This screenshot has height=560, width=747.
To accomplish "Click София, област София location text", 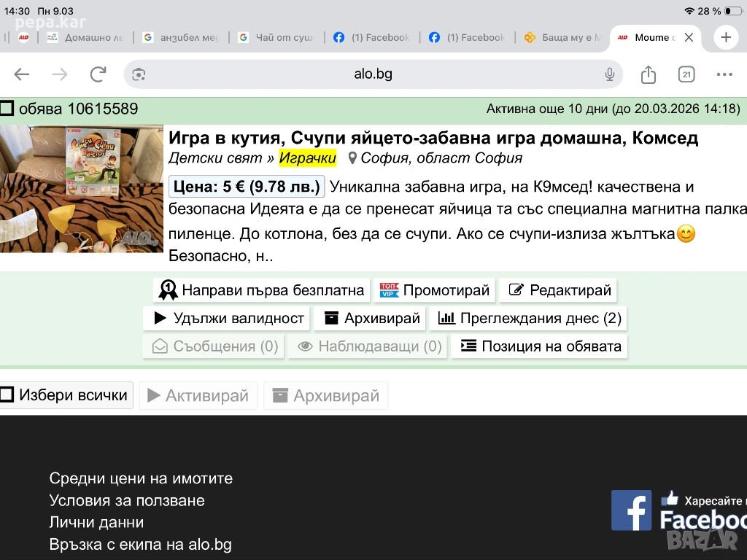I will [x=441, y=158].
